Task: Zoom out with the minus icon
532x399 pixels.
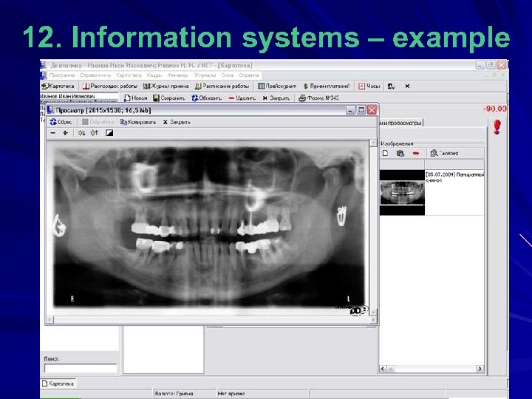Action: (x=53, y=133)
